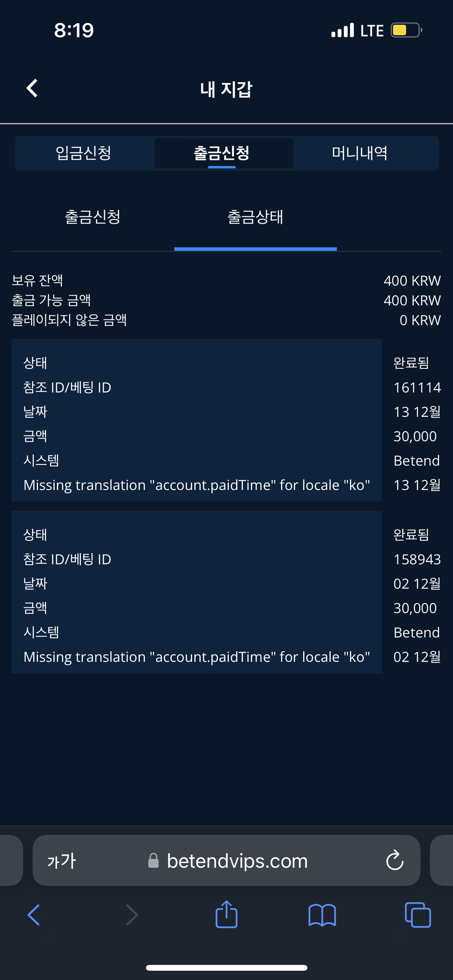453x980 pixels.
Task: Open the 머니내역 tab
Action: tap(360, 153)
